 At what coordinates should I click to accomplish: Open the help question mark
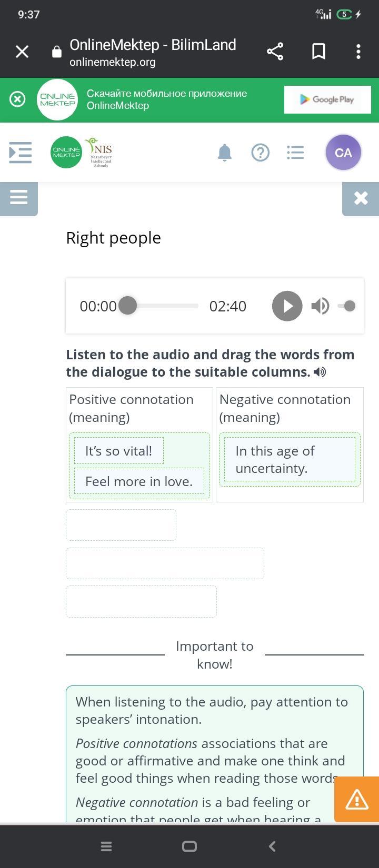point(261,153)
